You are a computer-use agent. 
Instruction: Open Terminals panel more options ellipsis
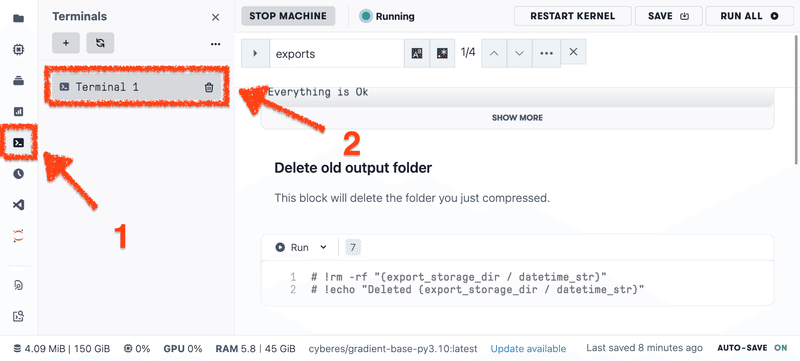point(215,44)
